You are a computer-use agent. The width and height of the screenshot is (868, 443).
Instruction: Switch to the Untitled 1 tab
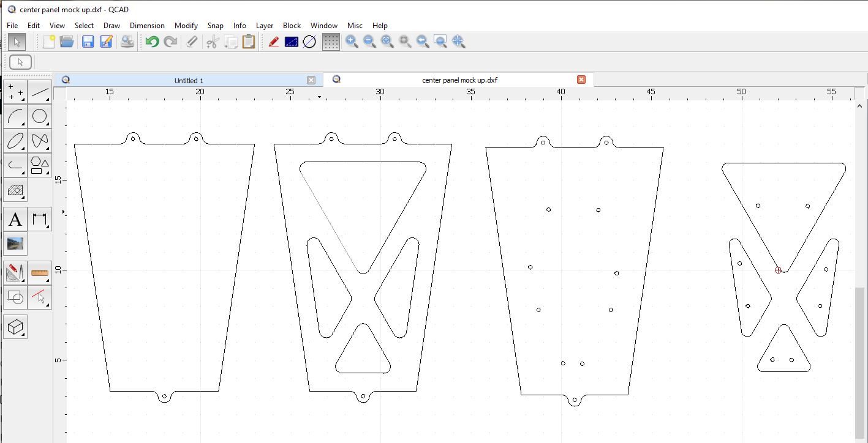click(189, 80)
